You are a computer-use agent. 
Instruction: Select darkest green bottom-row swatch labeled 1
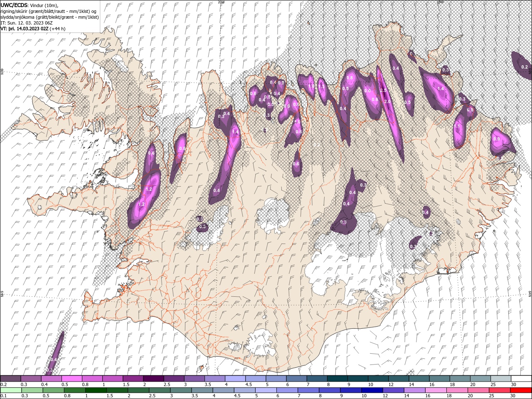pyautogui.click(x=96, y=390)
